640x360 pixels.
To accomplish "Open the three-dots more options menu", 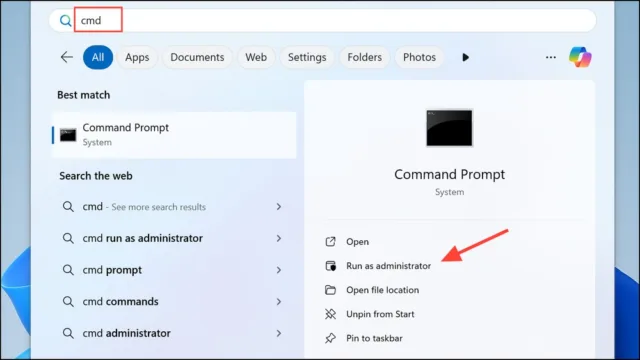I will point(551,57).
